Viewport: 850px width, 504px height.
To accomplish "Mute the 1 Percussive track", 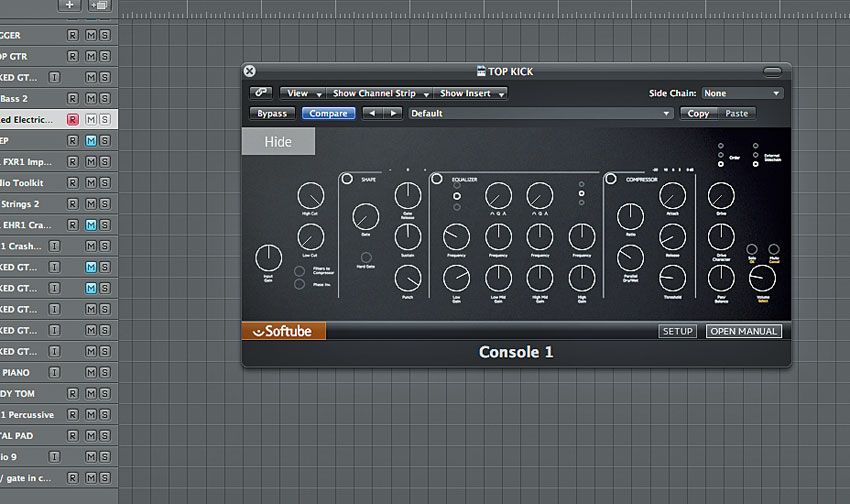I will [x=91, y=415].
